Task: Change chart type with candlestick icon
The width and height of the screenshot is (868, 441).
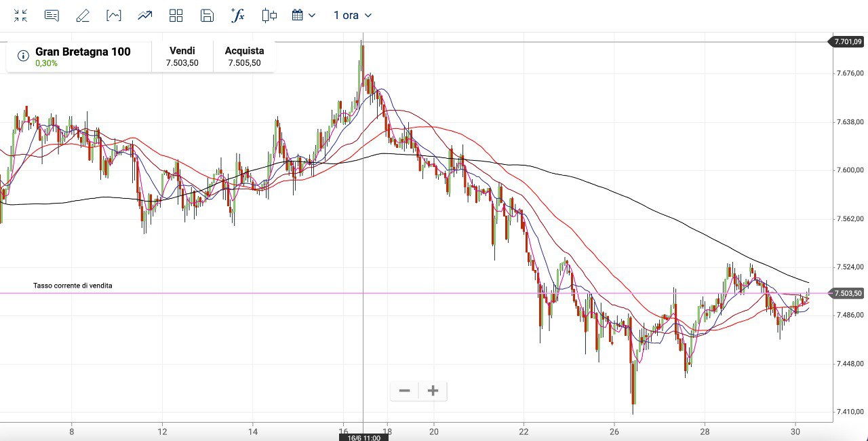Action: tap(270, 16)
